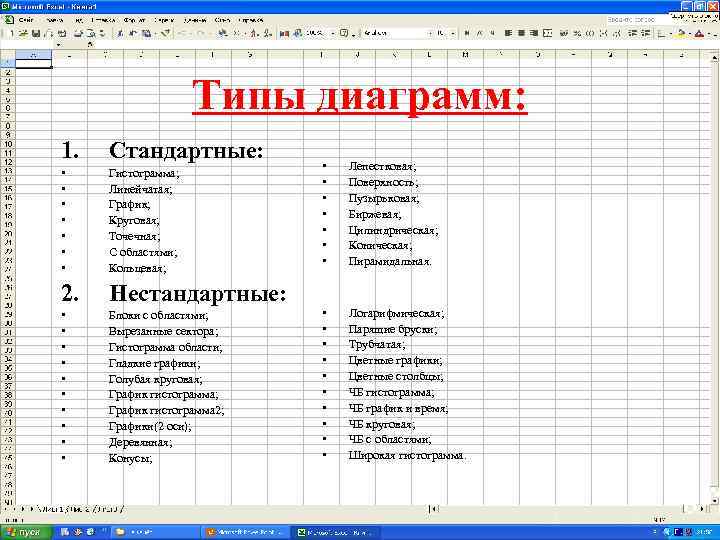Expand the fill color dropdown arrow

point(690,34)
